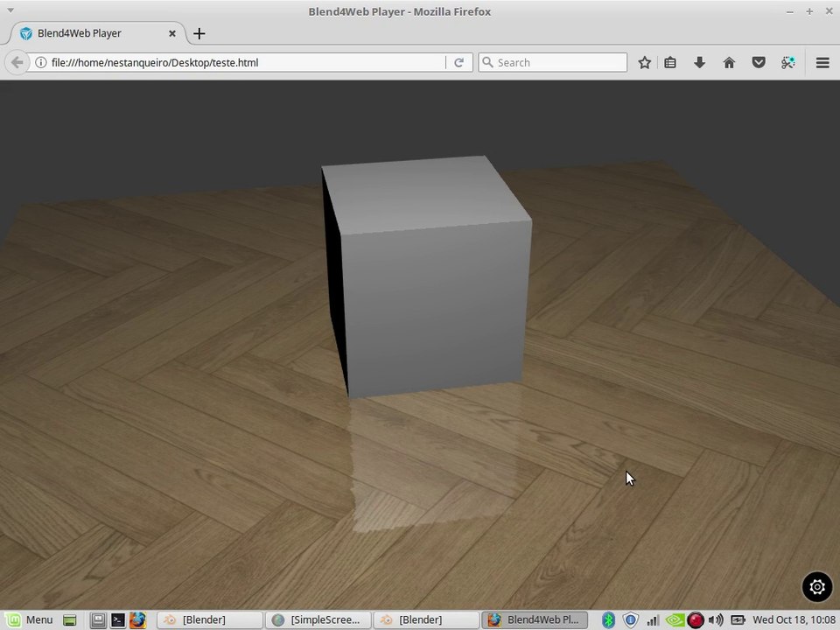840x630 pixels.
Task: Bookmark this page with the star icon
Action: [x=645, y=63]
